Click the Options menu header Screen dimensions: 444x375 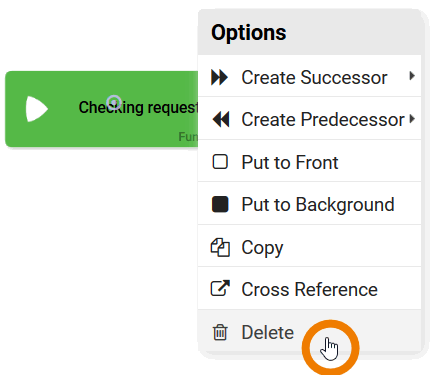click(309, 33)
